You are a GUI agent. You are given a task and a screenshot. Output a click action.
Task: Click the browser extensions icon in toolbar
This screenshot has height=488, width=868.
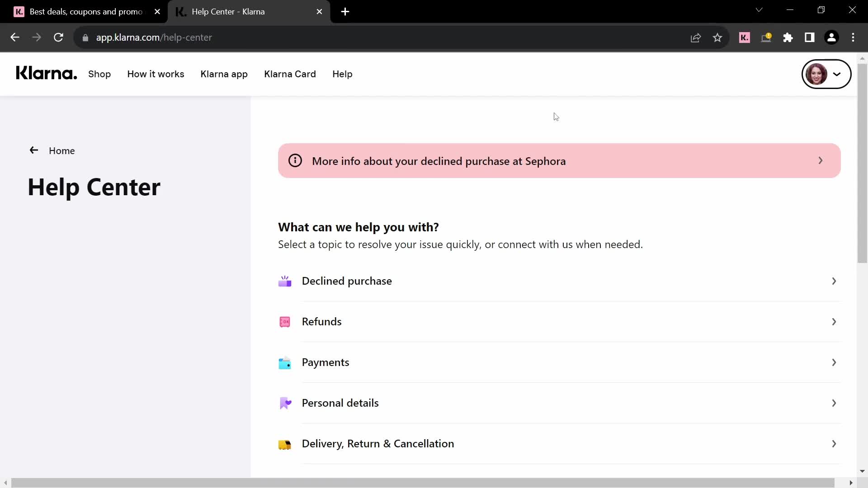click(789, 38)
